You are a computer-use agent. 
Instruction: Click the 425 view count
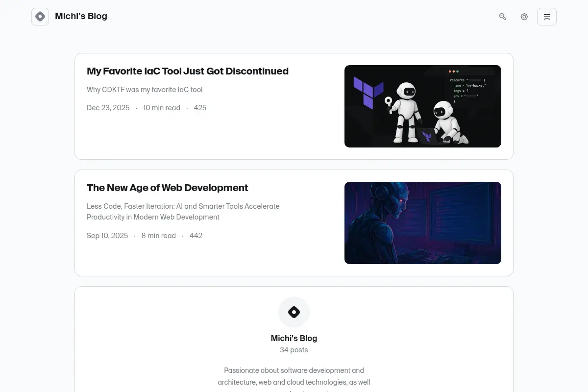tap(200, 108)
